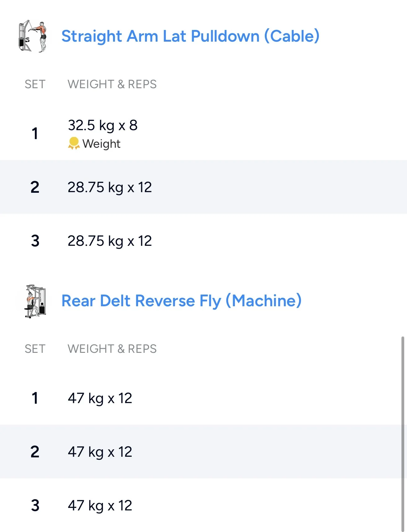Tap set number 1 of Straight Arm Pulldown
Viewport: 407px width, 532px height.
coord(35,134)
